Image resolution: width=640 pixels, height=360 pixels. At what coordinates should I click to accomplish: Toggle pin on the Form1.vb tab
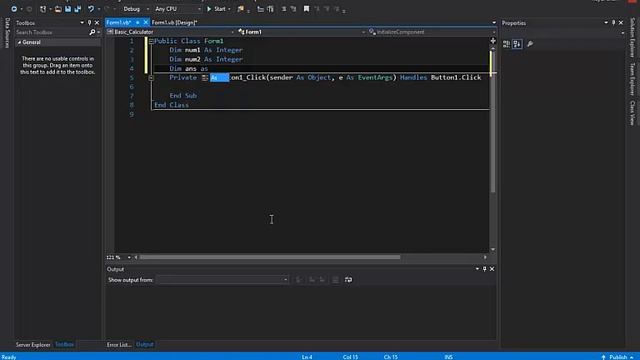pos(138,22)
